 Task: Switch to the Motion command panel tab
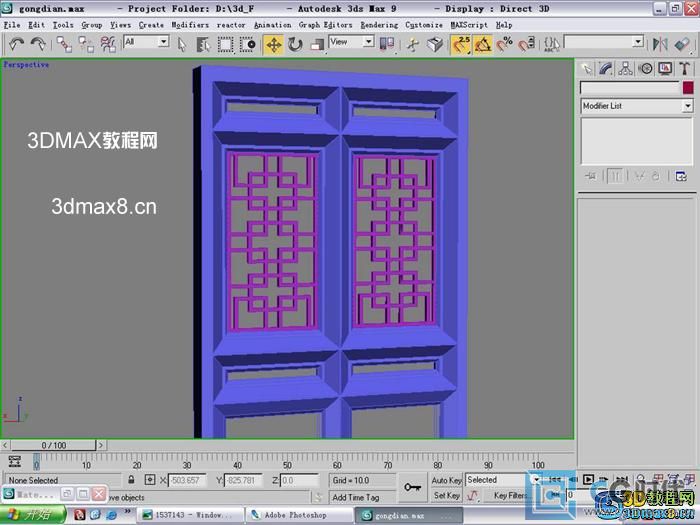tap(645, 69)
